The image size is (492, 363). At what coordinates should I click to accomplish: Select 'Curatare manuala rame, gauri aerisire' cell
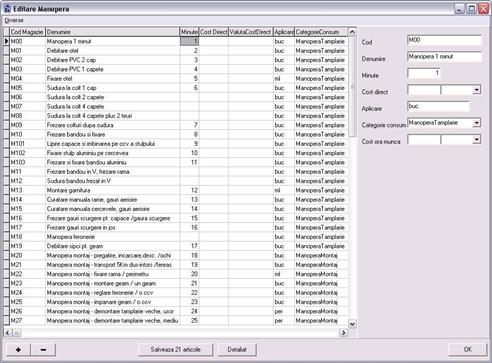pyautogui.click(x=112, y=200)
